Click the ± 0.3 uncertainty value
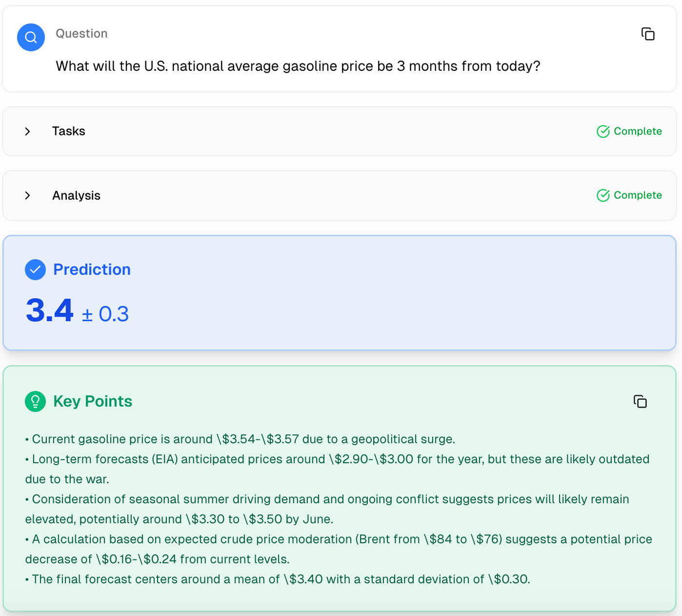682x616 pixels. pos(105,314)
